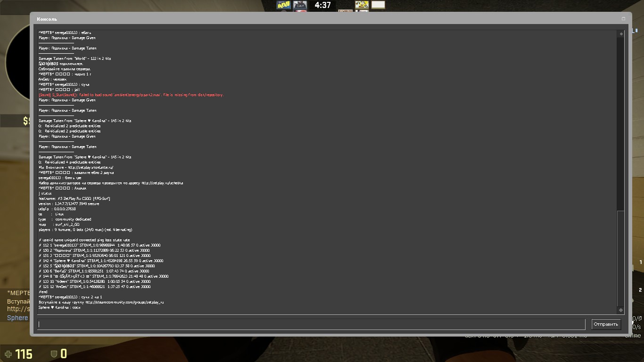644x362 pixels.
Task: Click the health cross icon
Action: [8, 354]
